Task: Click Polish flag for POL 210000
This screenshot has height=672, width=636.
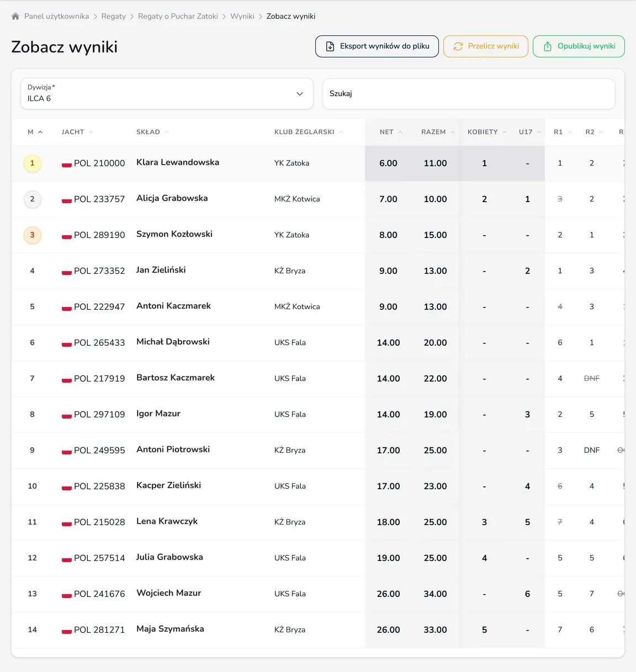Action: (x=67, y=163)
